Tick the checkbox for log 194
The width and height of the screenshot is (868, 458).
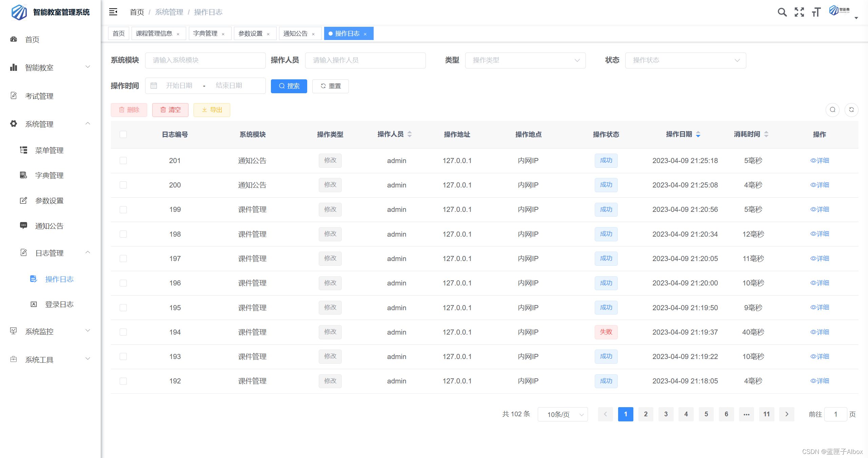(123, 332)
